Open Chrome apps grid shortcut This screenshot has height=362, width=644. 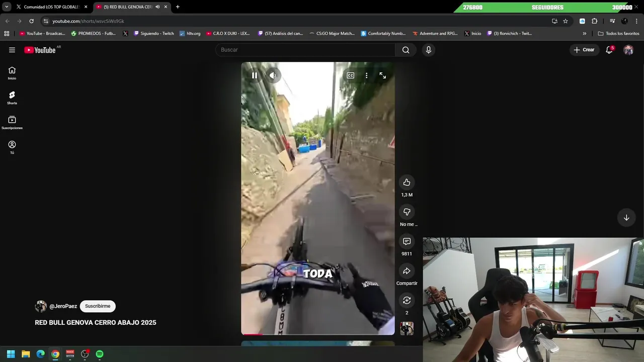[7, 34]
